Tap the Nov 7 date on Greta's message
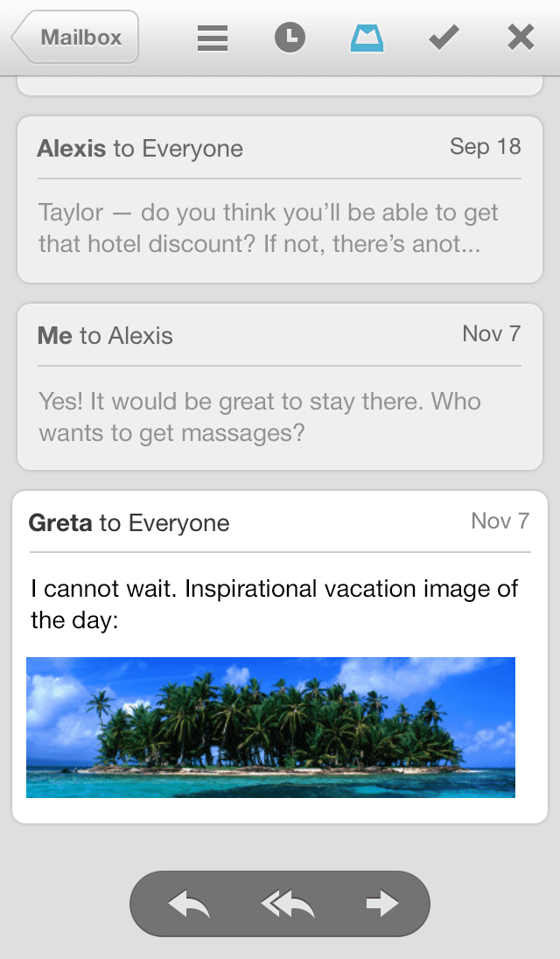Image resolution: width=560 pixels, height=959 pixels. tap(500, 521)
